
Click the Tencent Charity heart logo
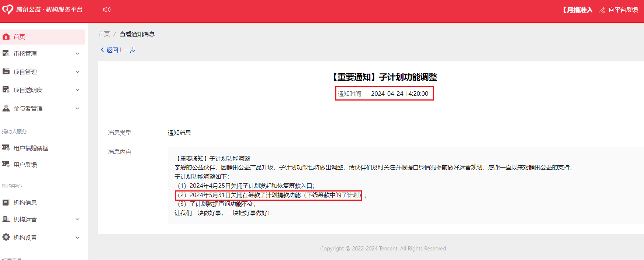pyautogui.click(x=8, y=10)
